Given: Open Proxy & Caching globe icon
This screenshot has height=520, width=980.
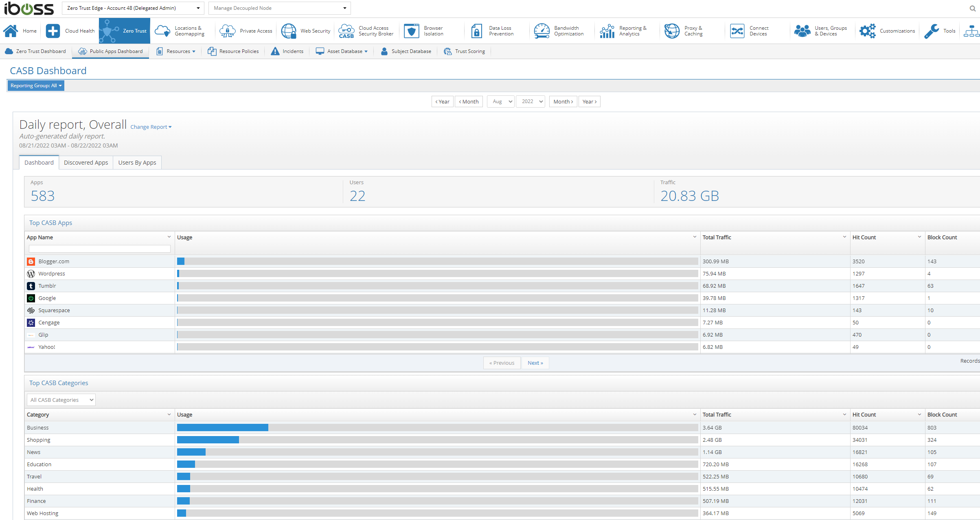Looking at the screenshot, I should click(672, 31).
